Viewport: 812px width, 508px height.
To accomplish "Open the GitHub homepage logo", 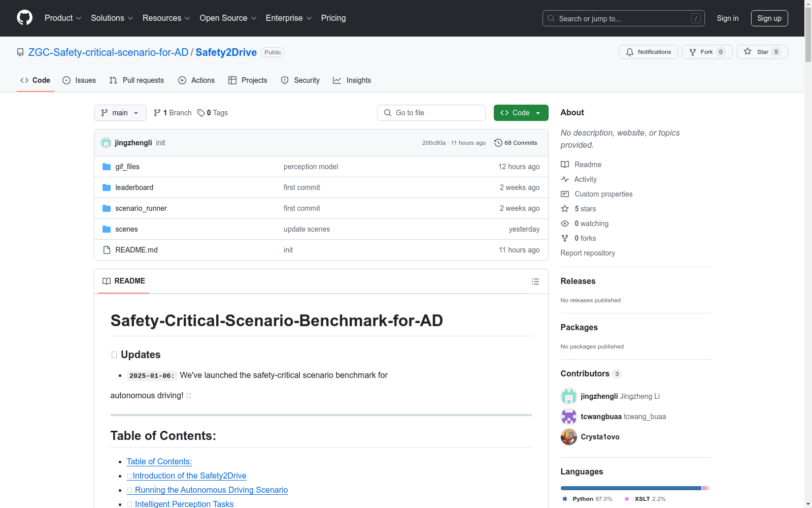I will click(x=24, y=18).
